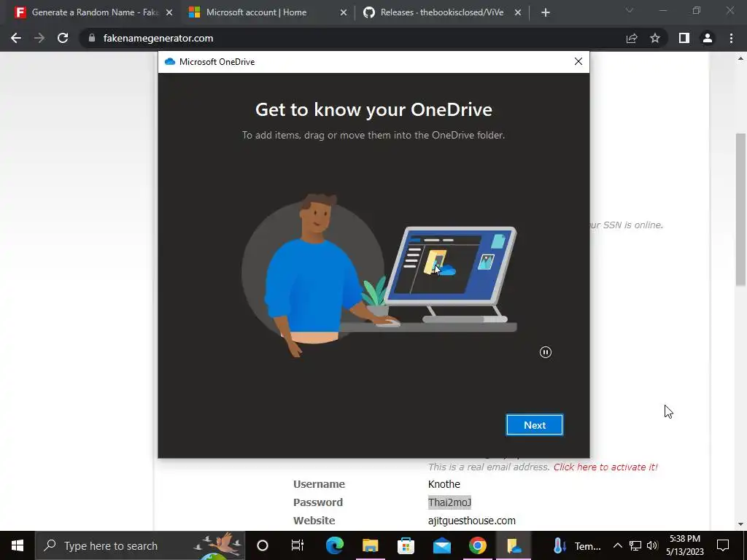747x560 pixels.
Task: Open a new browser tab
Action: [546, 13]
